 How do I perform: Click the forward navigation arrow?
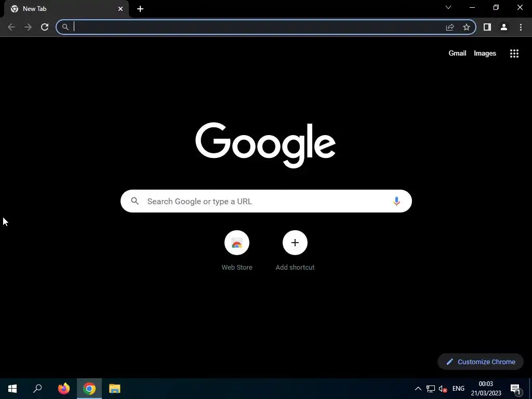click(x=28, y=27)
